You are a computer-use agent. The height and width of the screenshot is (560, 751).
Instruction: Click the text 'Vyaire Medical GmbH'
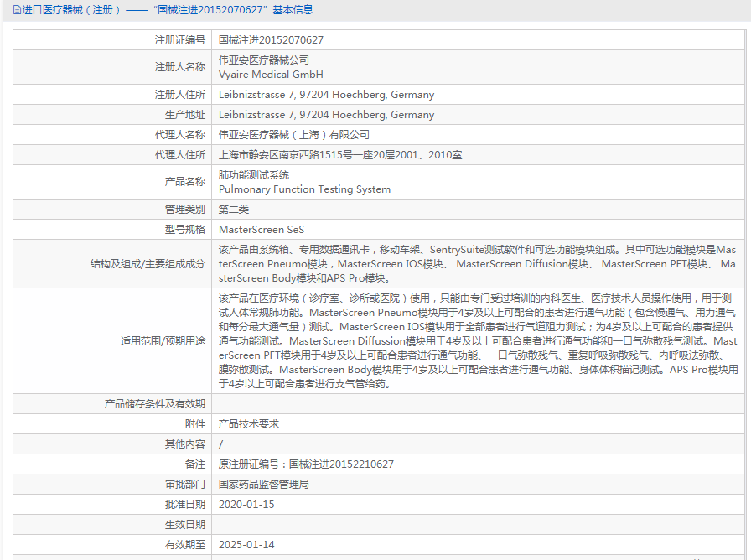tap(271, 75)
